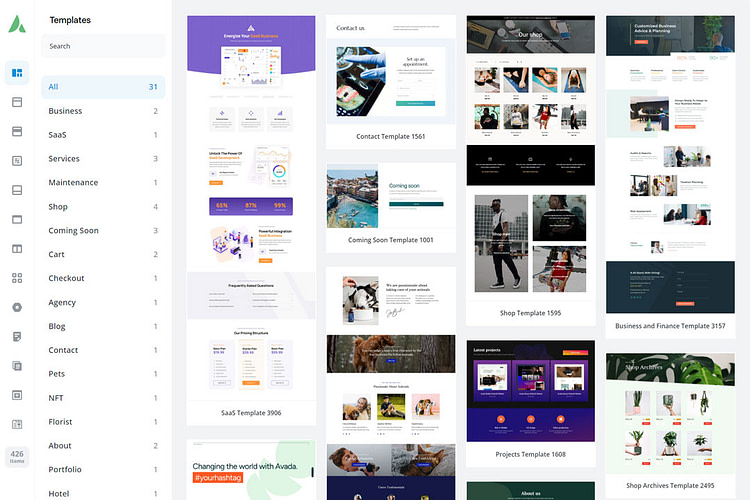The width and height of the screenshot is (750, 500).
Task: Click the 426 Items counter badge
Action: point(17,456)
